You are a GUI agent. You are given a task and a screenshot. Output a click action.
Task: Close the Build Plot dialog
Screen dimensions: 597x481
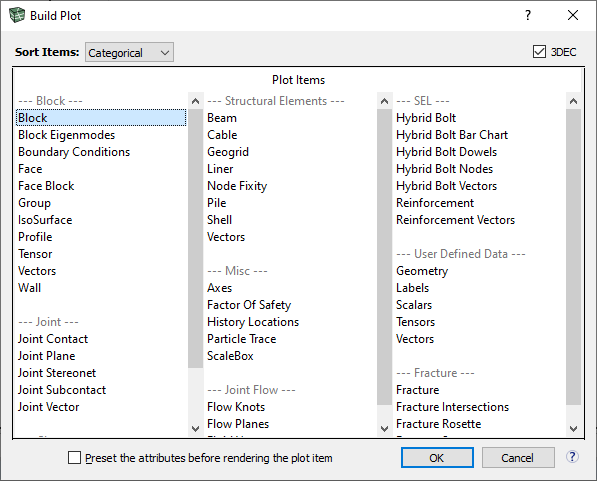click(x=573, y=15)
